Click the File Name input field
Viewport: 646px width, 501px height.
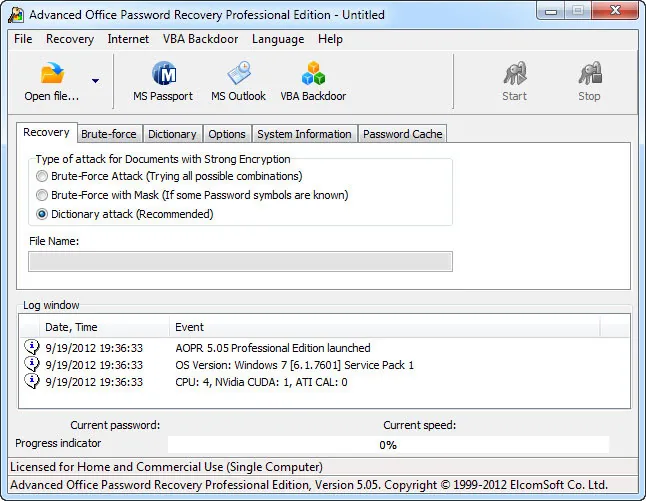click(x=240, y=262)
